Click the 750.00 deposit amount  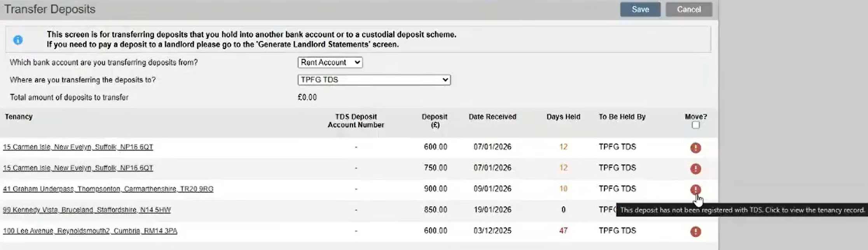pos(435,168)
